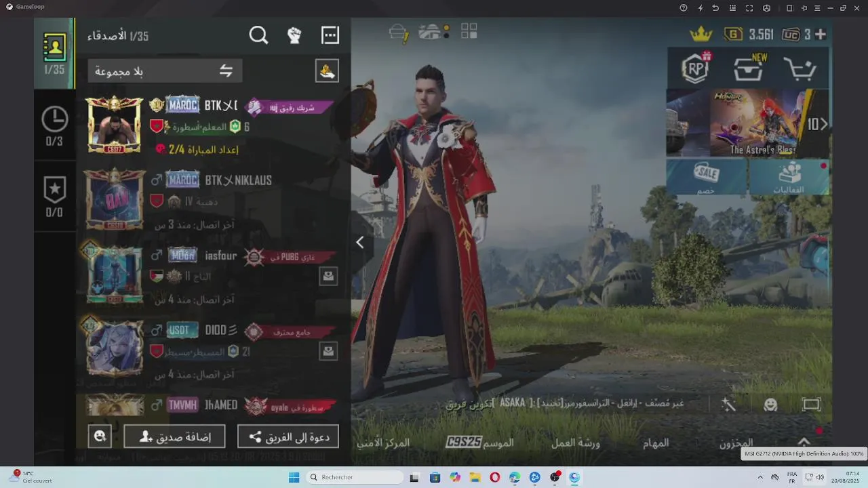Click the دعوة إلى الفريق invite button
The height and width of the screenshot is (488, 868).
(288, 437)
